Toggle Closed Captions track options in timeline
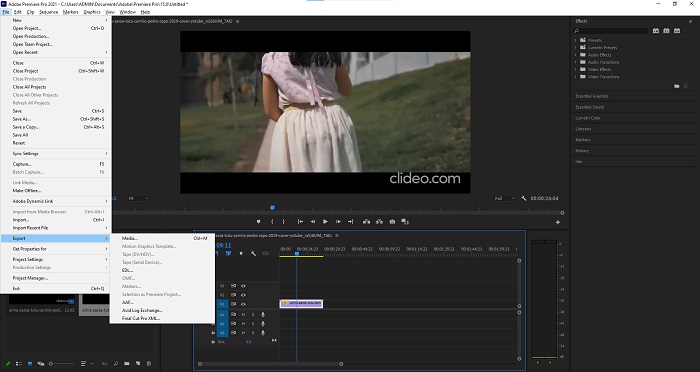 pos(266,253)
